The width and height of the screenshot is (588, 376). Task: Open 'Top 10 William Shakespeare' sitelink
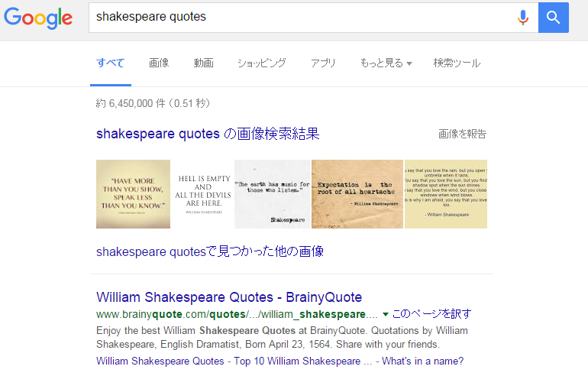303,361
